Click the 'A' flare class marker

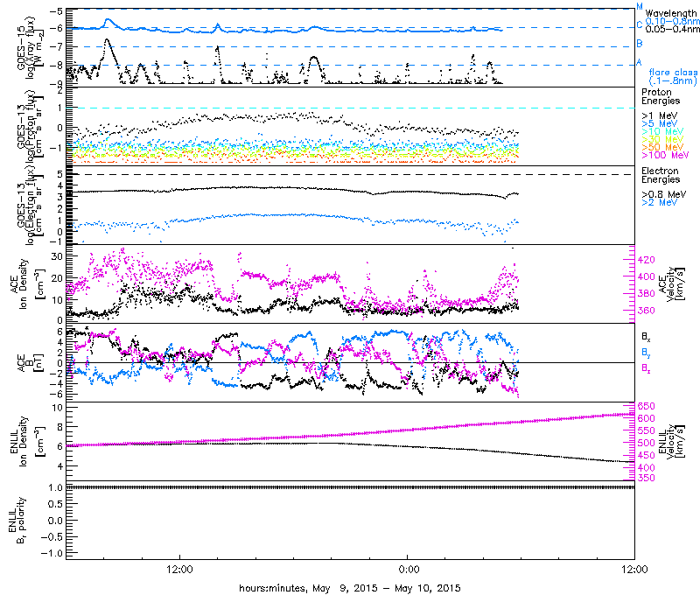coord(639,62)
